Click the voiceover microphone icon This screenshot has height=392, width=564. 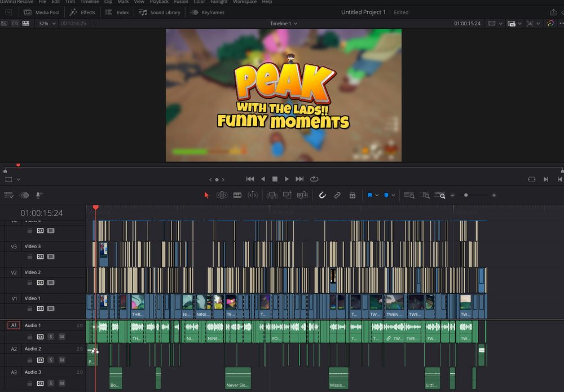[x=39, y=195]
